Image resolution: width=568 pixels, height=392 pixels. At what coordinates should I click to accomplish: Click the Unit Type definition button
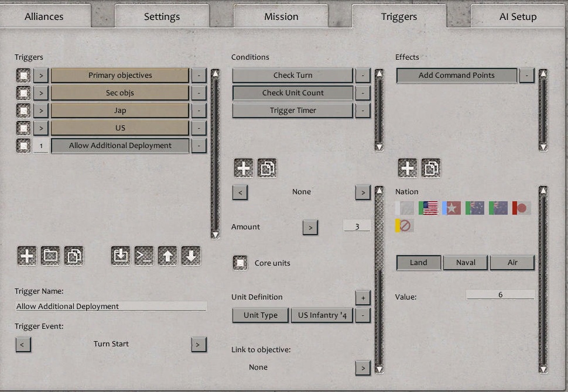tap(261, 315)
